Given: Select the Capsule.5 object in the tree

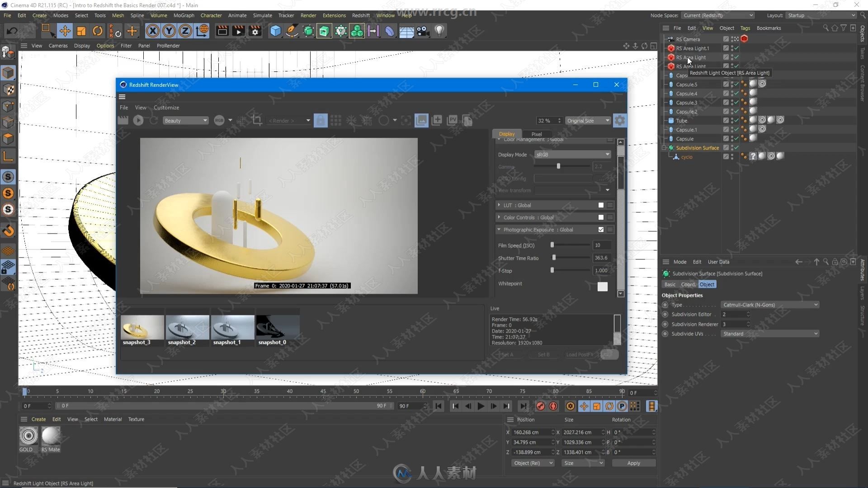Looking at the screenshot, I should pos(686,84).
